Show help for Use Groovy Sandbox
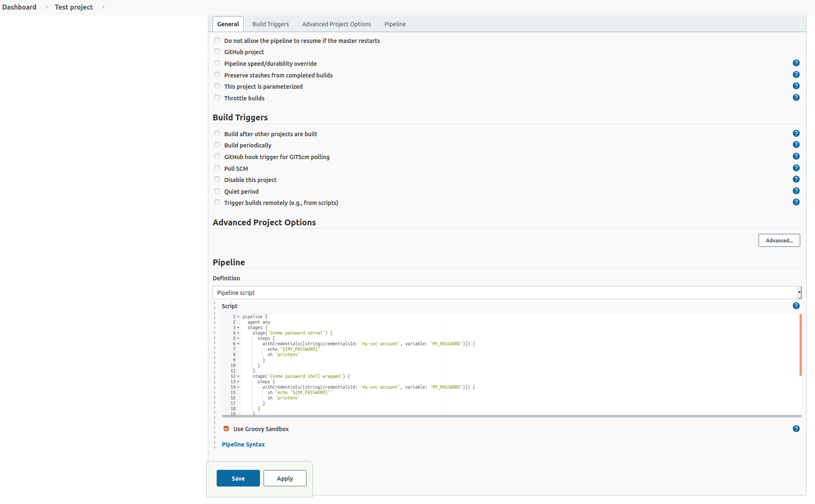815x504 pixels. (x=796, y=429)
